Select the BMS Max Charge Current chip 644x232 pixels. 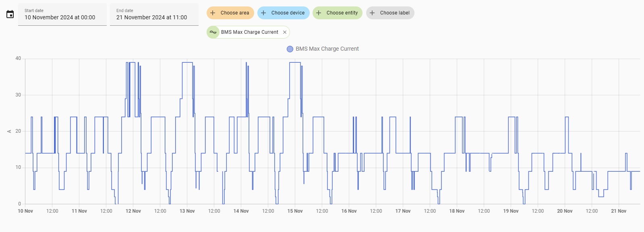[x=249, y=32]
